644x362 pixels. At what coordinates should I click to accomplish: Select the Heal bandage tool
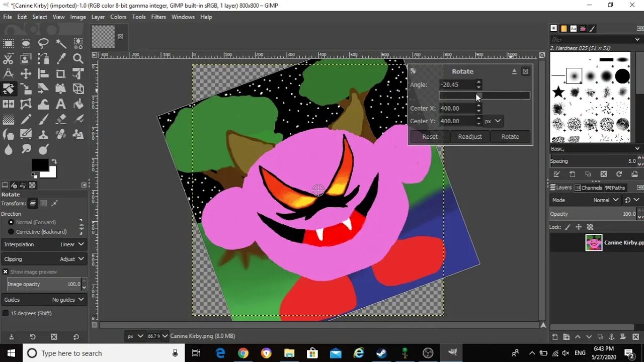click(61, 134)
